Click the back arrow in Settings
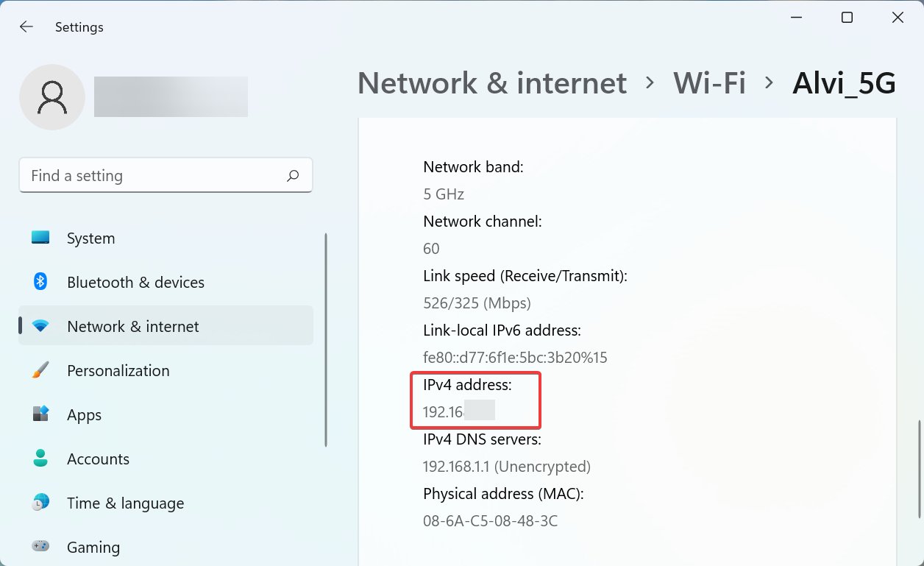Viewport: 924px width, 566px height. [x=26, y=27]
